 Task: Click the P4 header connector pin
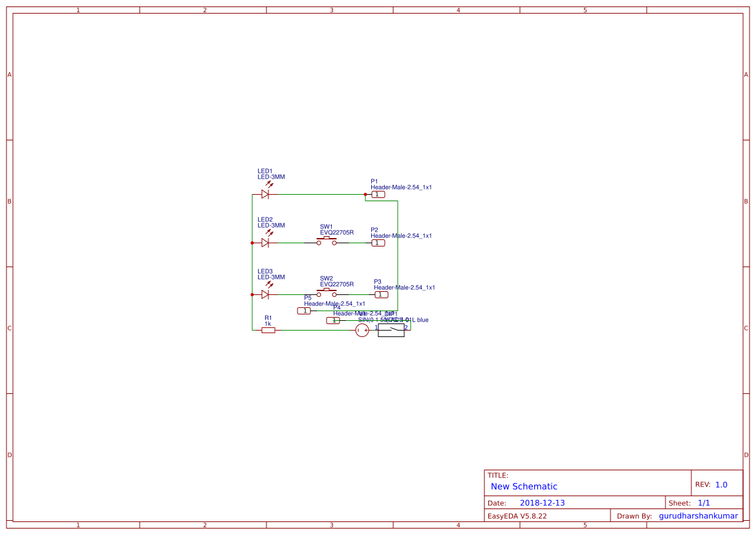(x=333, y=320)
